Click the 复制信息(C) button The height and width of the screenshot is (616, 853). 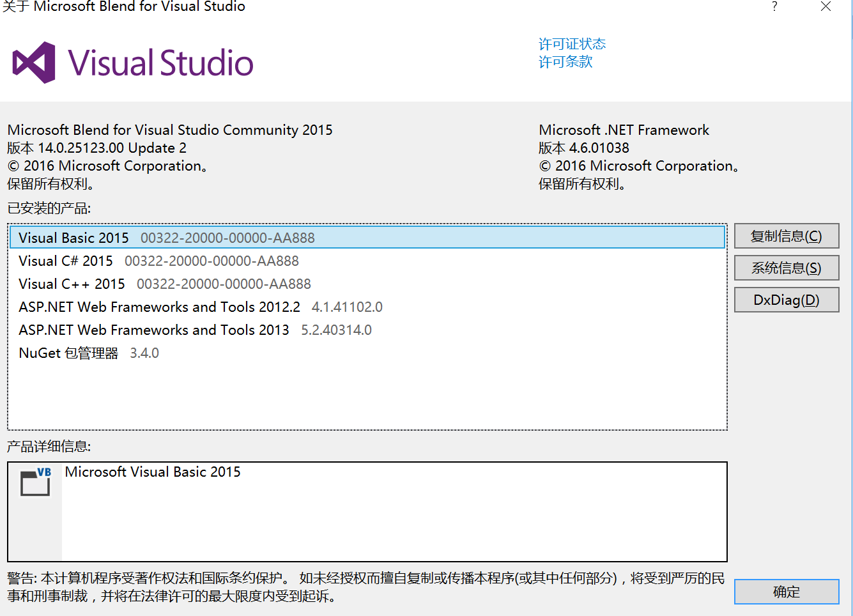(787, 236)
